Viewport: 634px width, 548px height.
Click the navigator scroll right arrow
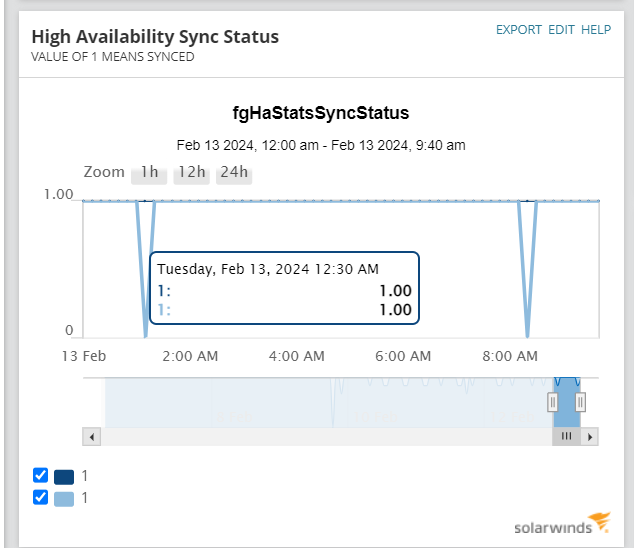[591, 436]
